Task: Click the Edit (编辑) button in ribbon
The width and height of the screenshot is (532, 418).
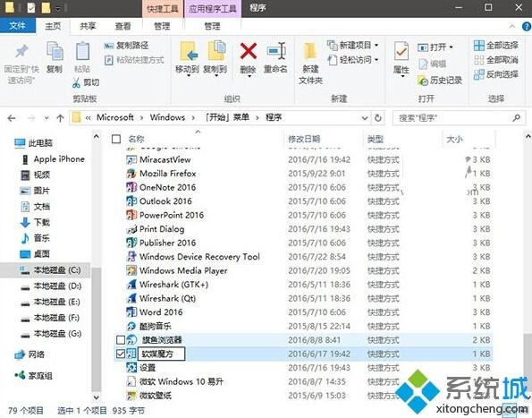Action: (432, 64)
